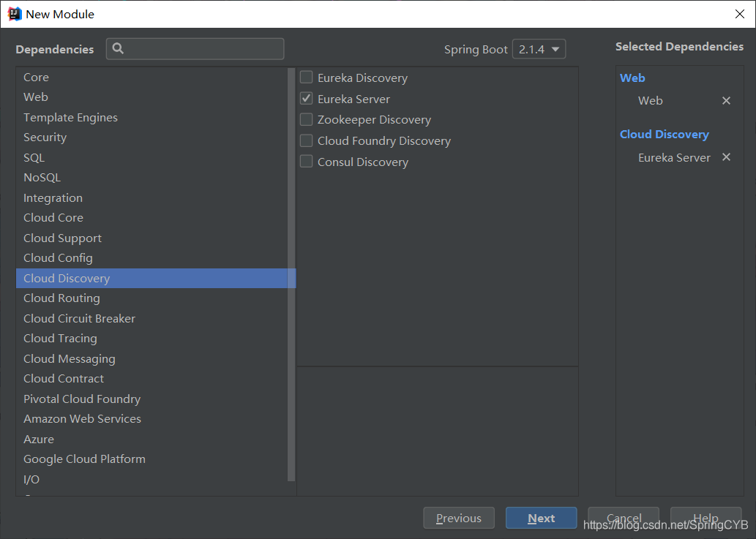Click the search magnifier icon in Dependencies
Screen dimensions: 756x539
tap(118, 48)
